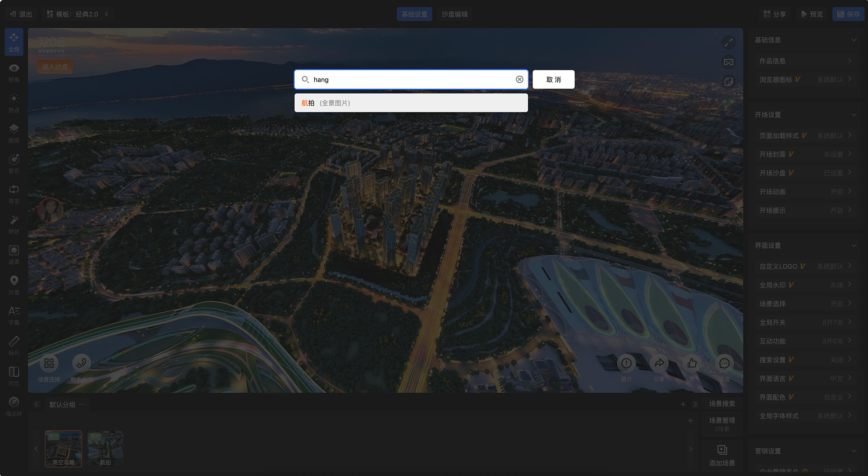Open the 视角 view angle tool
Viewport: 868px width, 476px height.
14,73
